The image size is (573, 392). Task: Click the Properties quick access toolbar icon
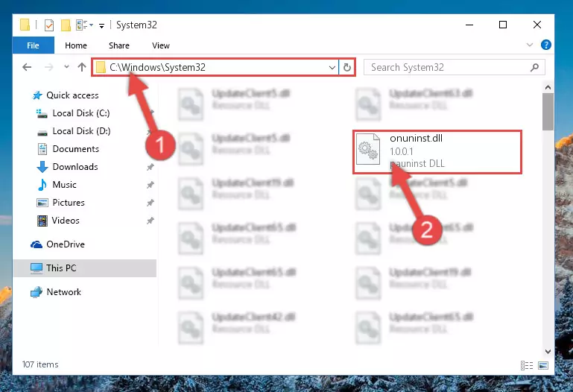click(x=48, y=25)
